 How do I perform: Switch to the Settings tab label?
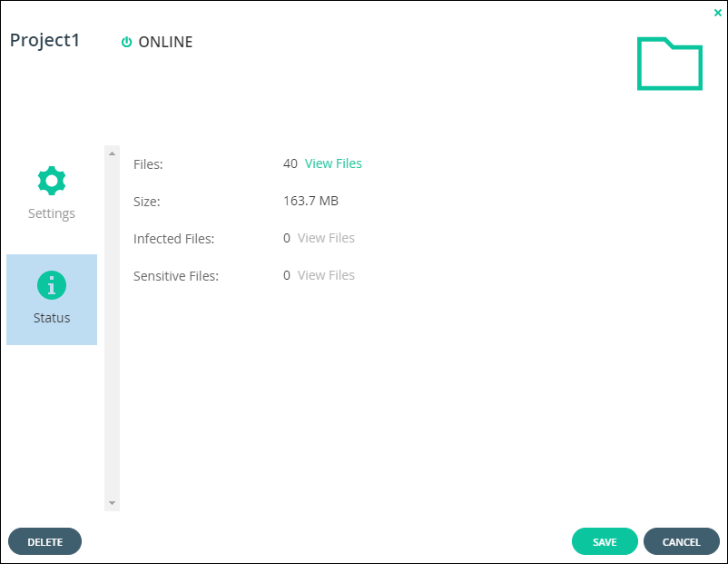[52, 213]
